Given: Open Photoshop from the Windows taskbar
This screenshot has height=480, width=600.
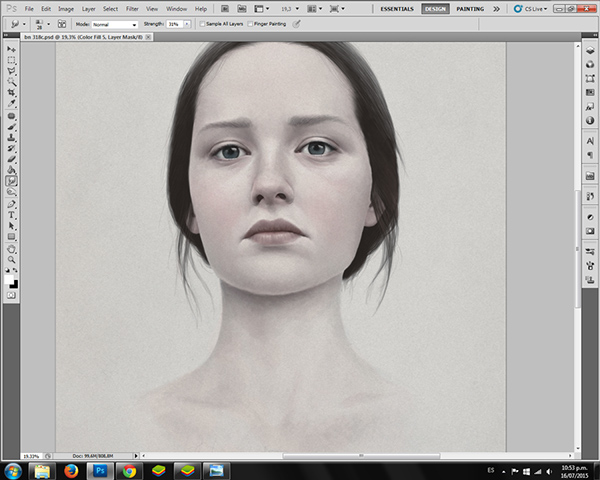Looking at the screenshot, I should pyautogui.click(x=101, y=469).
